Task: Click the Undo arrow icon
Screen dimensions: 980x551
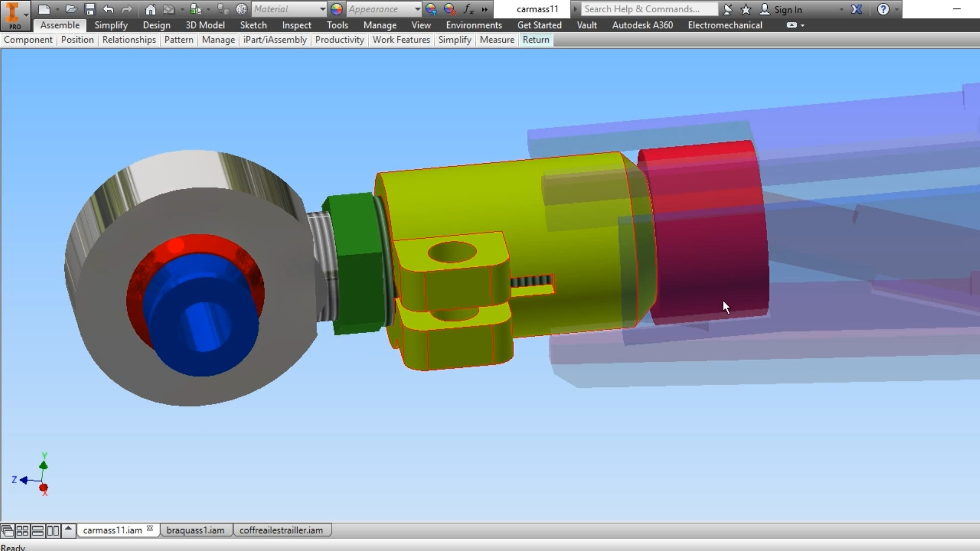Action: [x=108, y=9]
